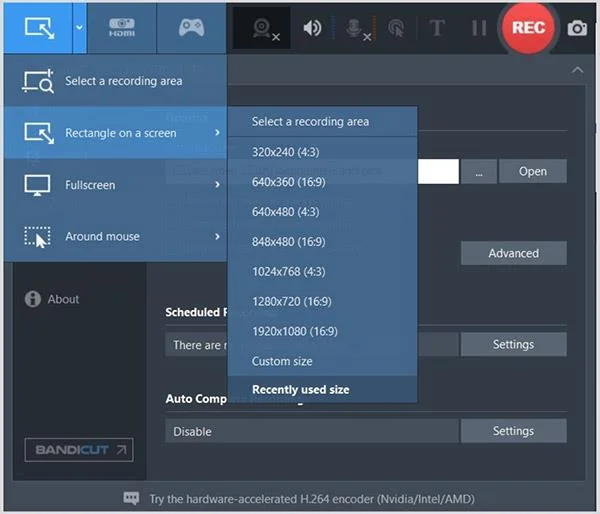Click the Fullscreen monitor icon
Image resolution: width=600 pixels, height=514 pixels.
[37, 185]
